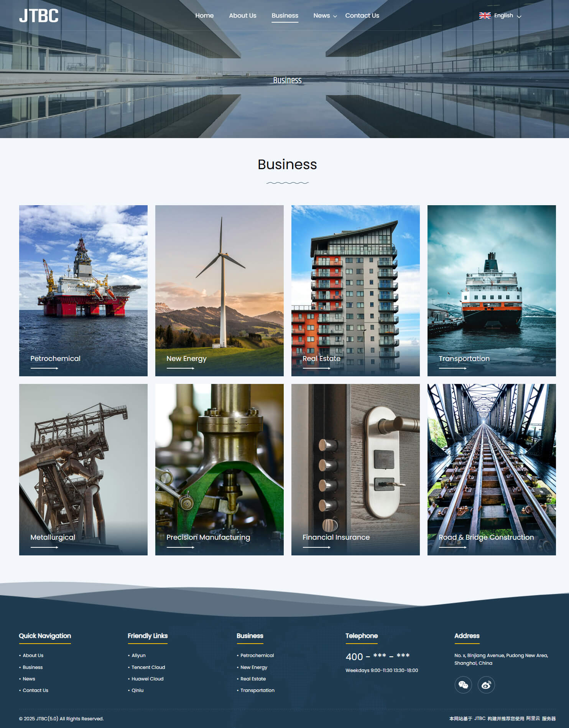This screenshot has height=728, width=569.
Task: Click Business link in footer Quick Navigation
Action: point(33,667)
